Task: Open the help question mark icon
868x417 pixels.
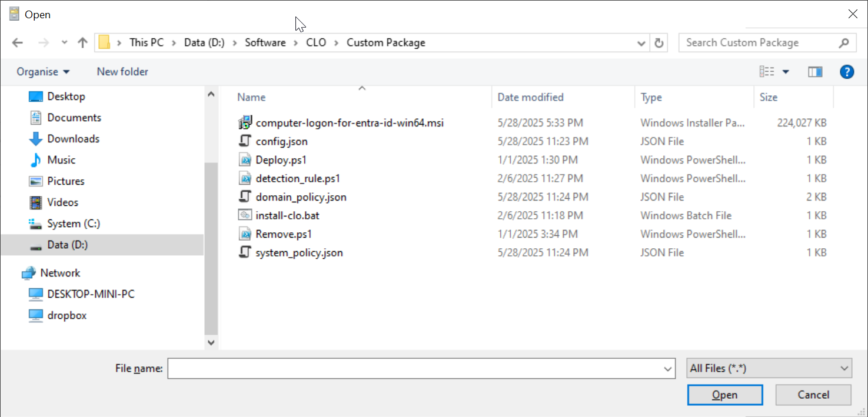Action: pos(846,72)
